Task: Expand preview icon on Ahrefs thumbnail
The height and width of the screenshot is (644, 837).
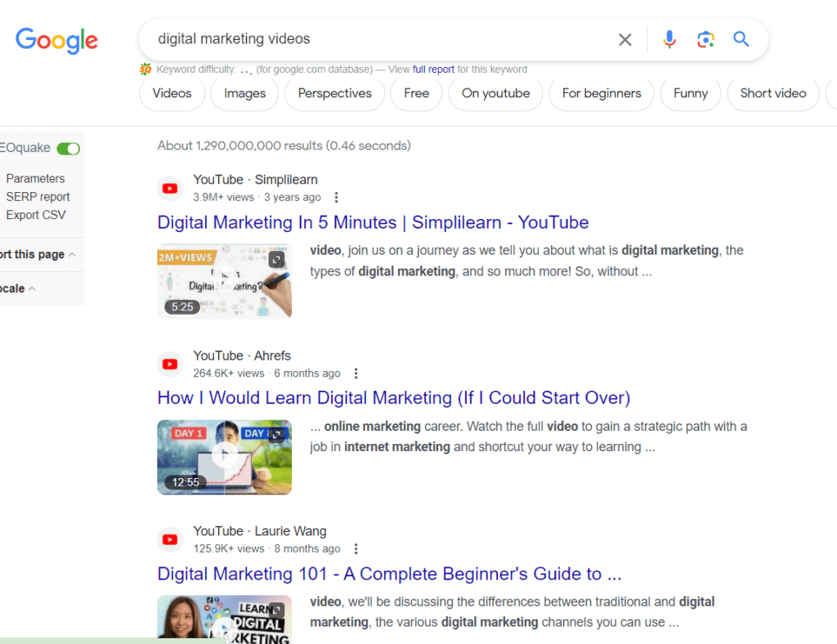Action: [276, 435]
